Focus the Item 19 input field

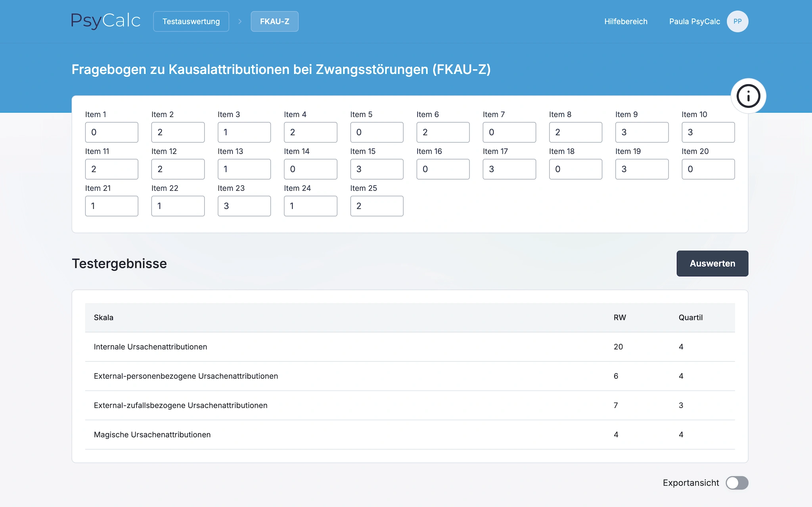pyautogui.click(x=642, y=169)
